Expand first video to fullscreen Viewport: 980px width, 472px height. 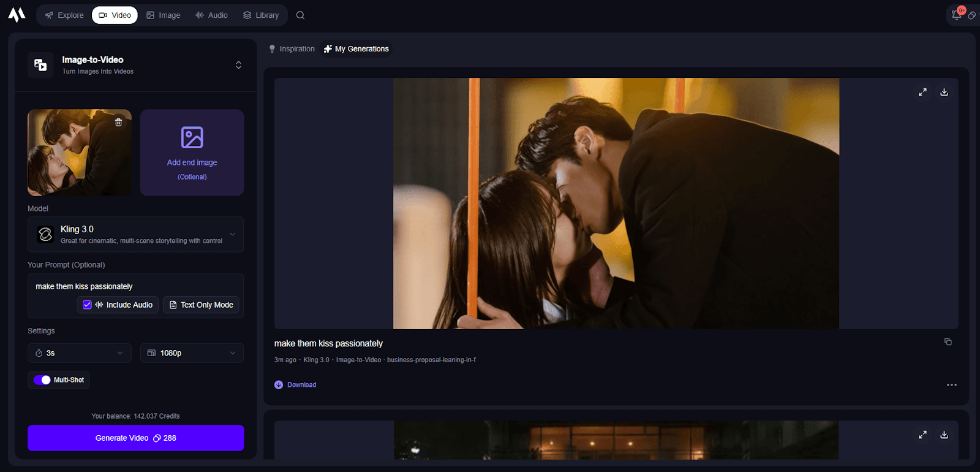[922, 92]
